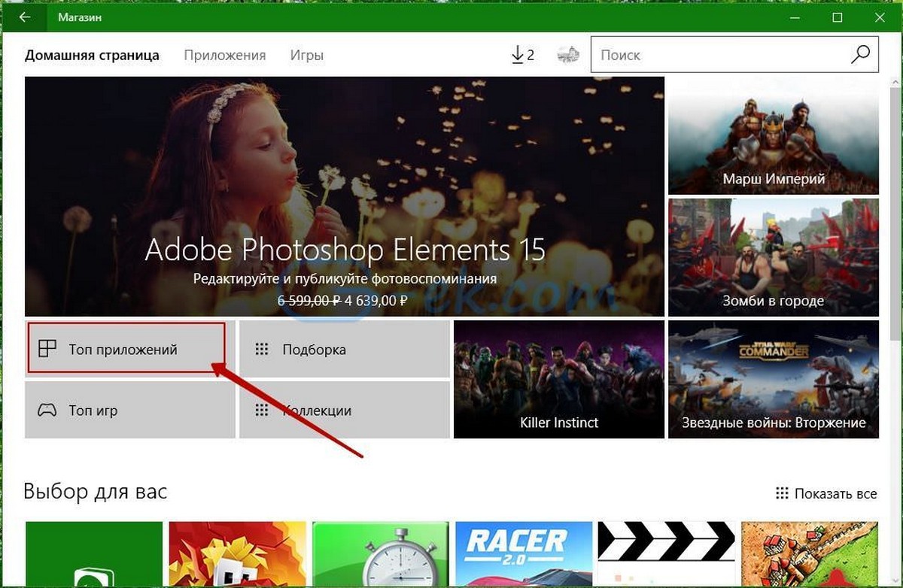Open Звездные войны: Вторжение tile
This screenshot has width=903, height=588.
[x=774, y=379]
